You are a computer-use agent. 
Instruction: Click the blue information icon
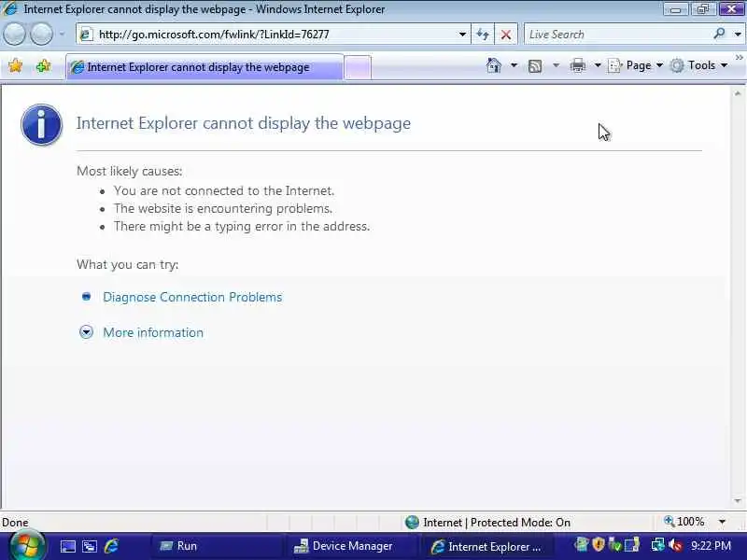(41, 125)
